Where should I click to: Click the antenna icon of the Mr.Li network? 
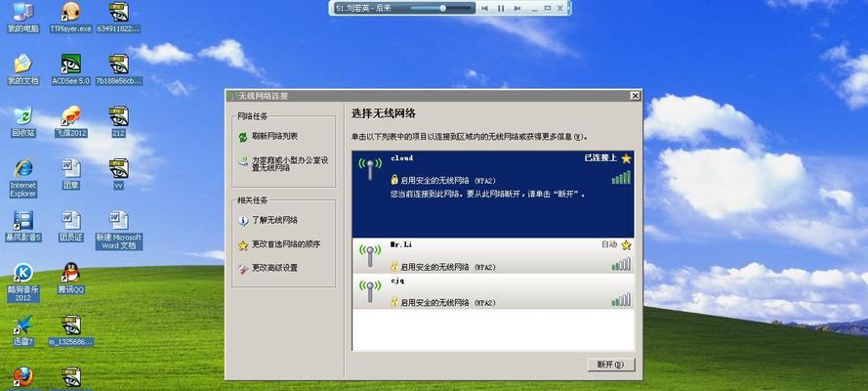[x=370, y=256]
